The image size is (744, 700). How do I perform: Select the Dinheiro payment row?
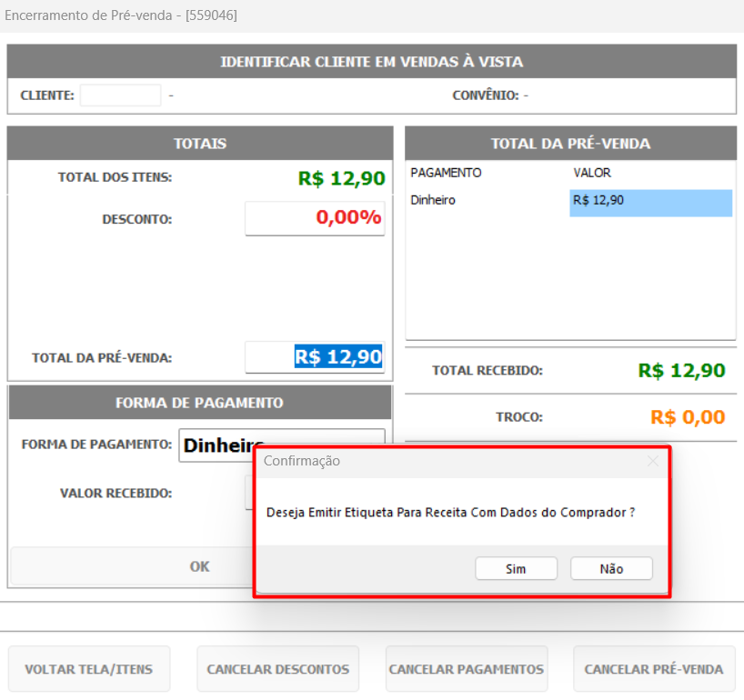(x=570, y=201)
